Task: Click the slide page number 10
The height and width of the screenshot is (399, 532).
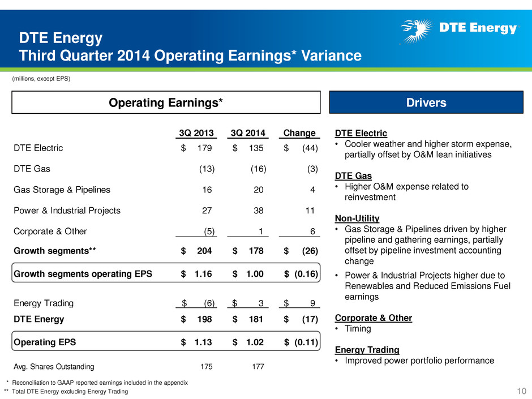Action: (x=521, y=391)
